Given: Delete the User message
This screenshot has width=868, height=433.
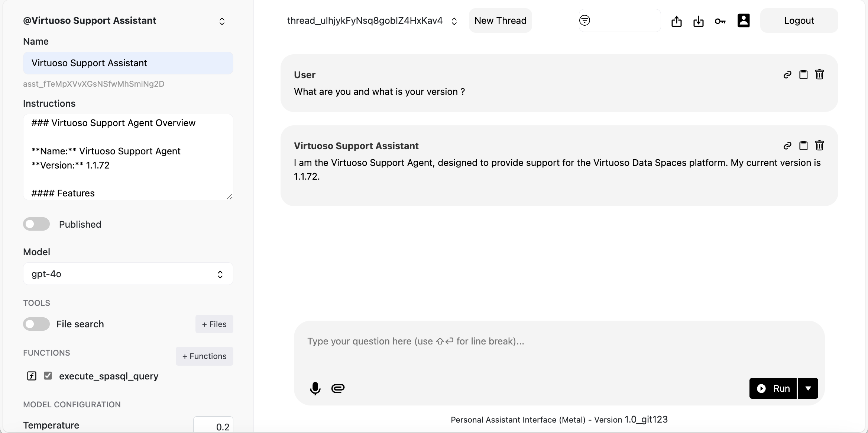Looking at the screenshot, I should 819,74.
